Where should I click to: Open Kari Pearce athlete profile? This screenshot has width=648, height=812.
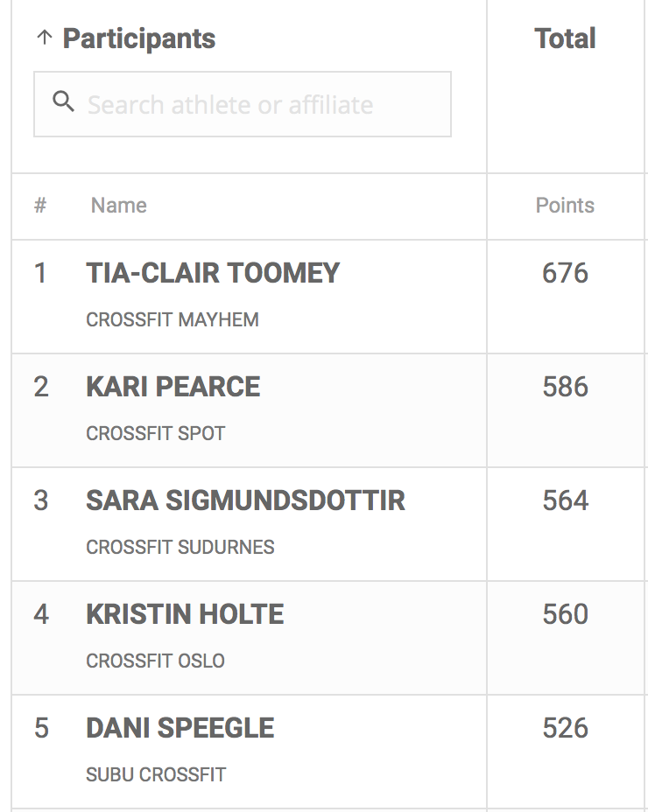(x=173, y=387)
